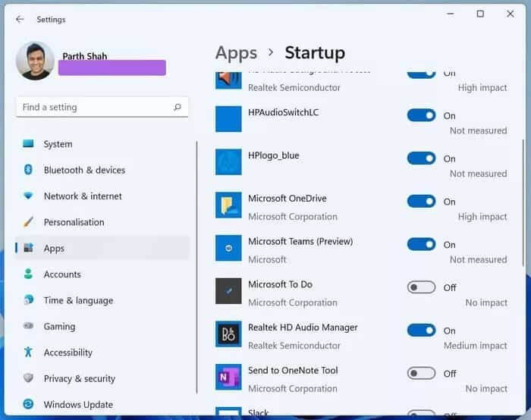Viewport: 531px width, 420px height.
Task: Enable Send to OneNote Tool toggle
Action: [x=421, y=373]
